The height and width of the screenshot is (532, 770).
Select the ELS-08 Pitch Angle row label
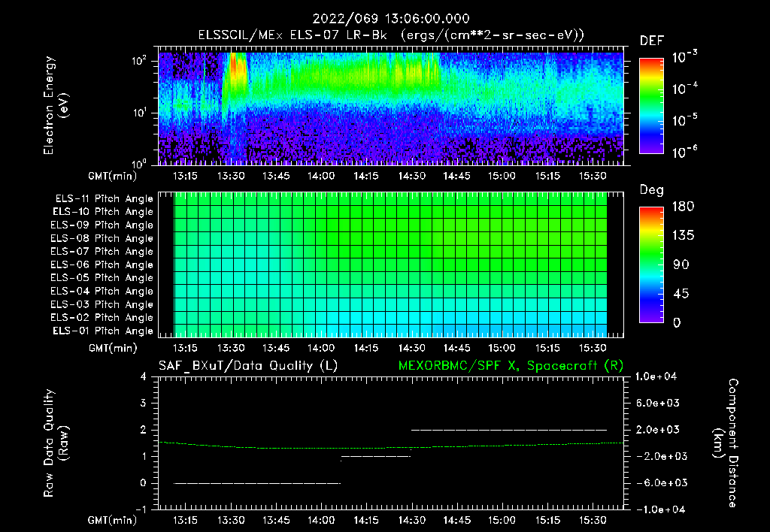coord(102,238)
